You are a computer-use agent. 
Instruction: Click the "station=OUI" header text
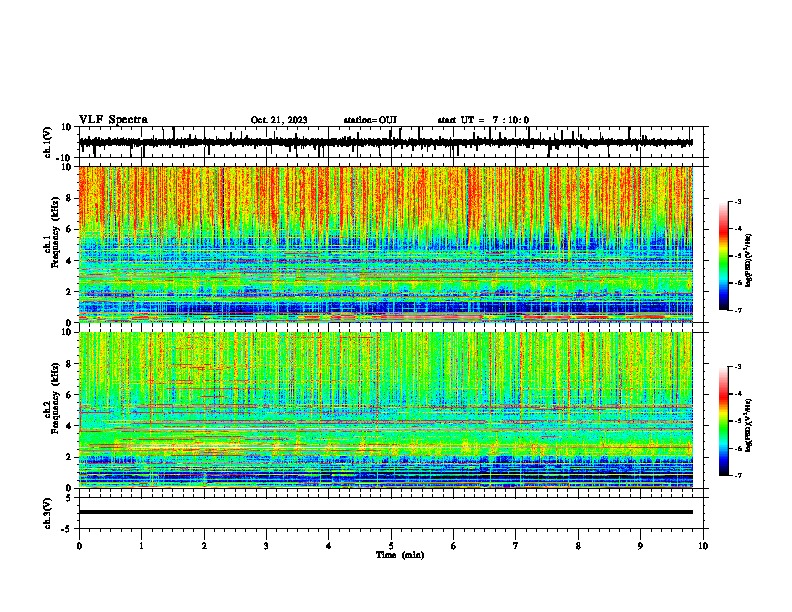tap(370, 120)
